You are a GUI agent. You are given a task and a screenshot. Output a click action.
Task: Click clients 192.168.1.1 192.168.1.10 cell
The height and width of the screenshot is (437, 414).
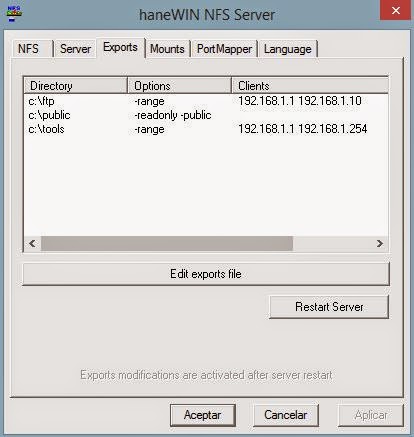300,101
